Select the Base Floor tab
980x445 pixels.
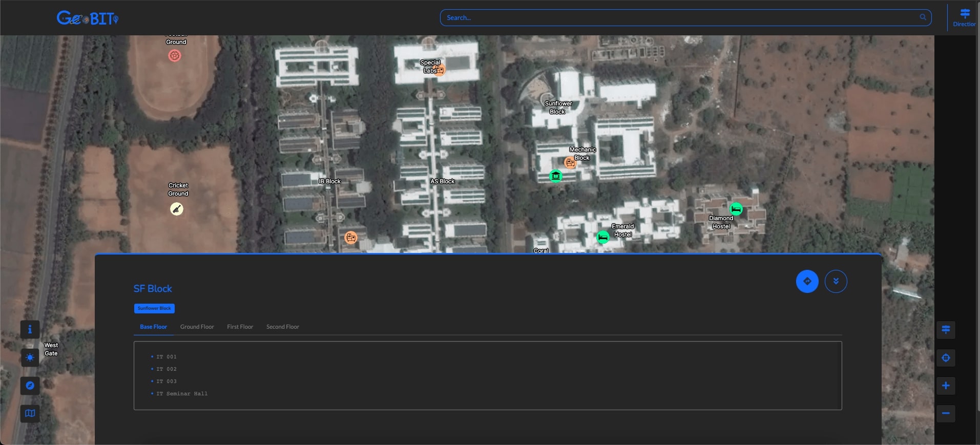click(x=154, y=327)
